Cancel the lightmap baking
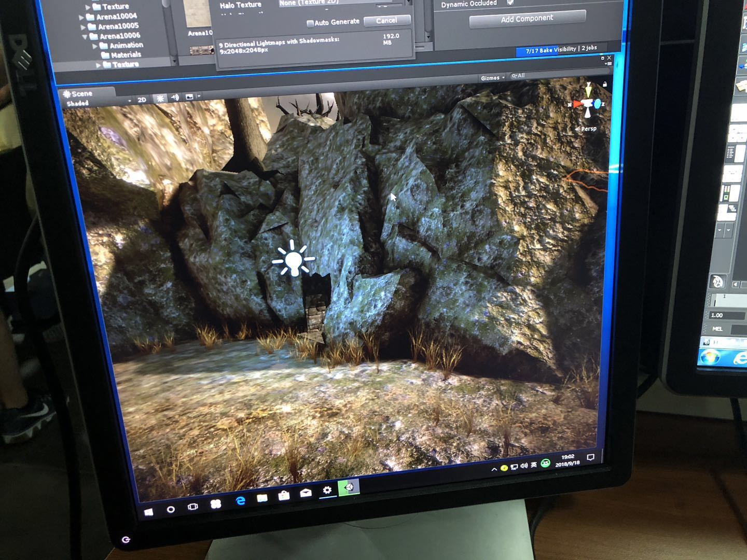Viewport: 747px width, 560px height. point(386,21)
